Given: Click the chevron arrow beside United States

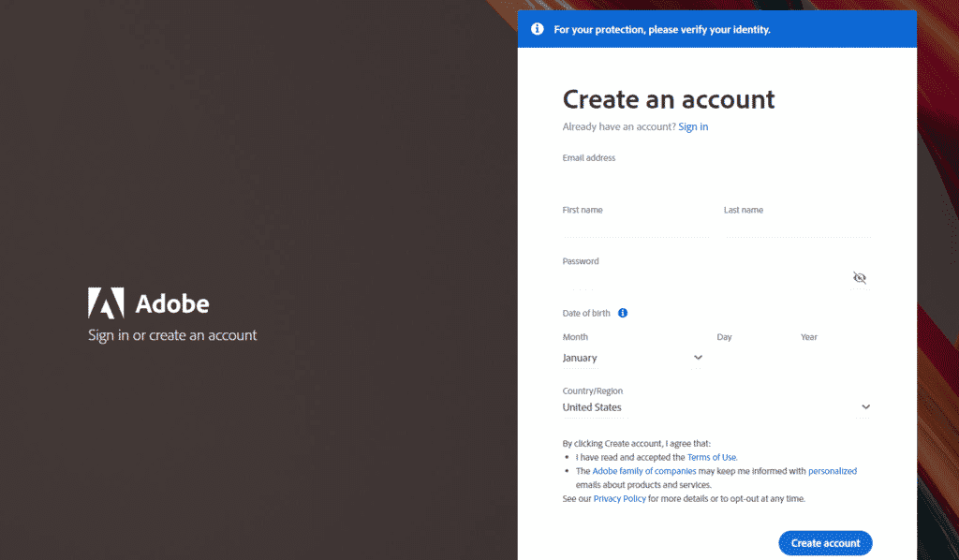Looking at the screenshot, I should pos(865,407).
